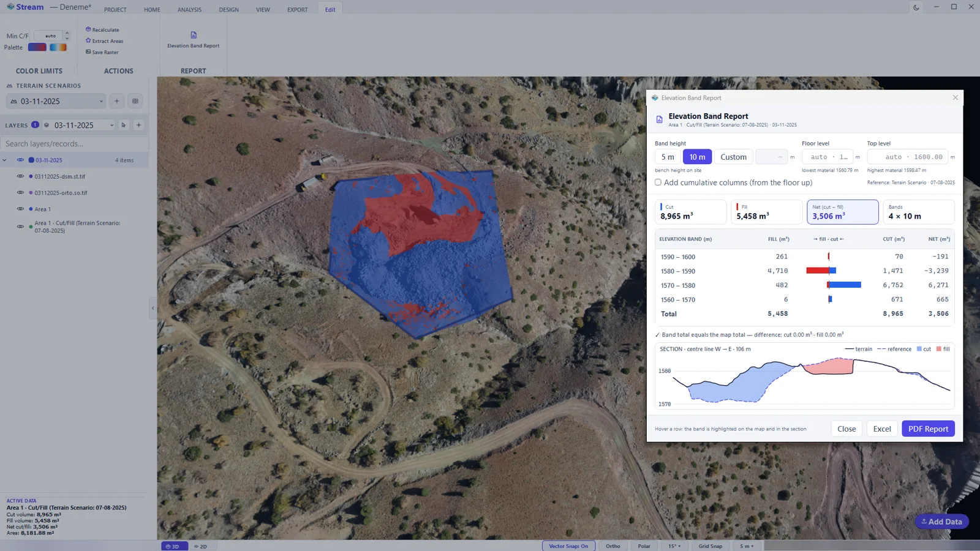The width and height of the screenshot is (980, 551).
Task: Collapse the left side panel handle
Action: [x=153, y=308]
